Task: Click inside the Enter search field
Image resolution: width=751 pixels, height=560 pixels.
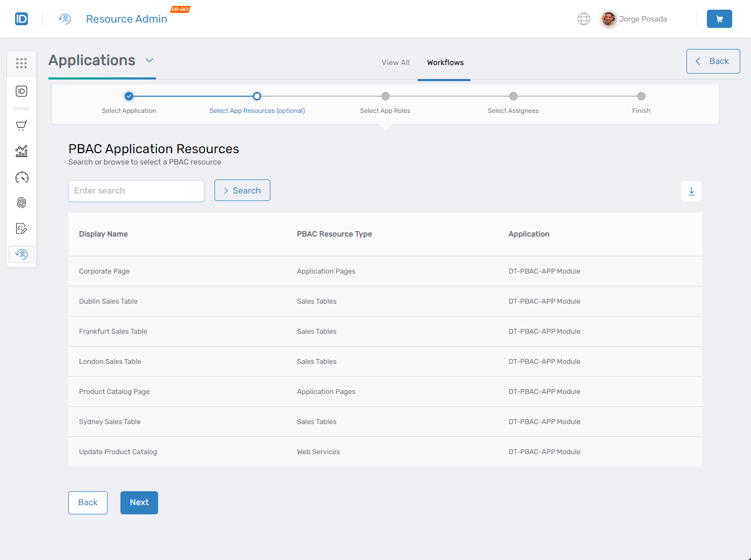Action: point(136,190)
